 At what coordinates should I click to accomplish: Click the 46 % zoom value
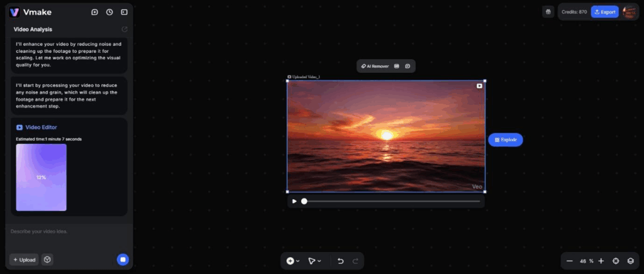point(587,261)
